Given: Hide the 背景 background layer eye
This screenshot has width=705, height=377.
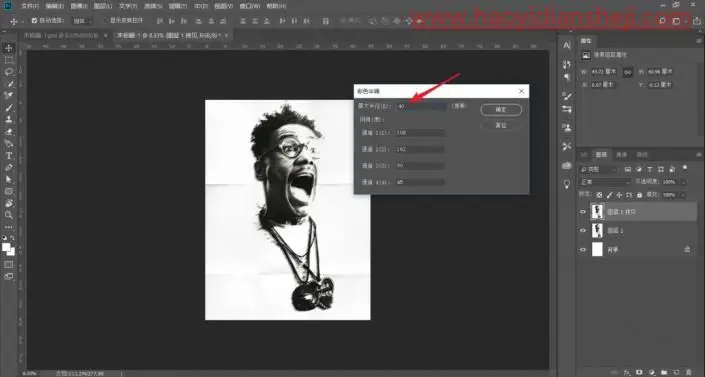Looking at the screenshot, I should tap(583, 250).
